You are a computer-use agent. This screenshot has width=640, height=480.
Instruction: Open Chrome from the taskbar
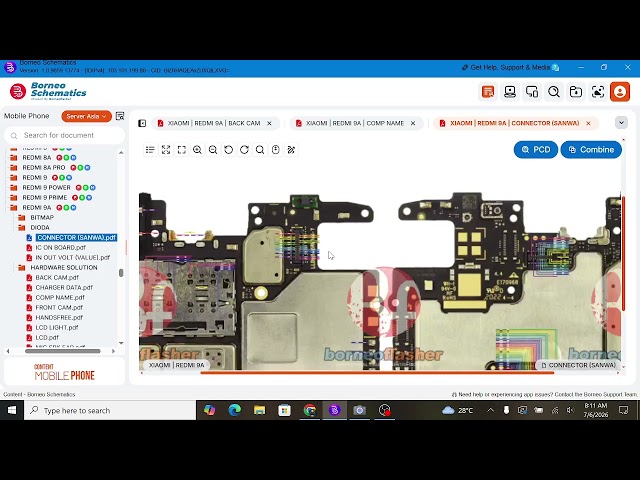(309, 410)
